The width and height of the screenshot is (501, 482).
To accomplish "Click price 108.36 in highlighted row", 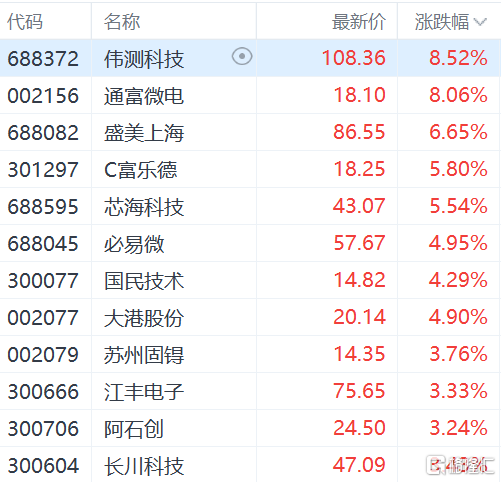I will point(354,58).
